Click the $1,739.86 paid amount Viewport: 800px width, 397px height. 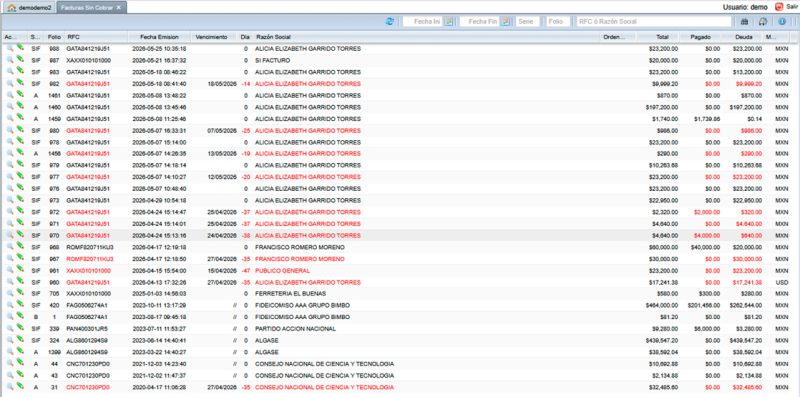(x=707, y=119)
